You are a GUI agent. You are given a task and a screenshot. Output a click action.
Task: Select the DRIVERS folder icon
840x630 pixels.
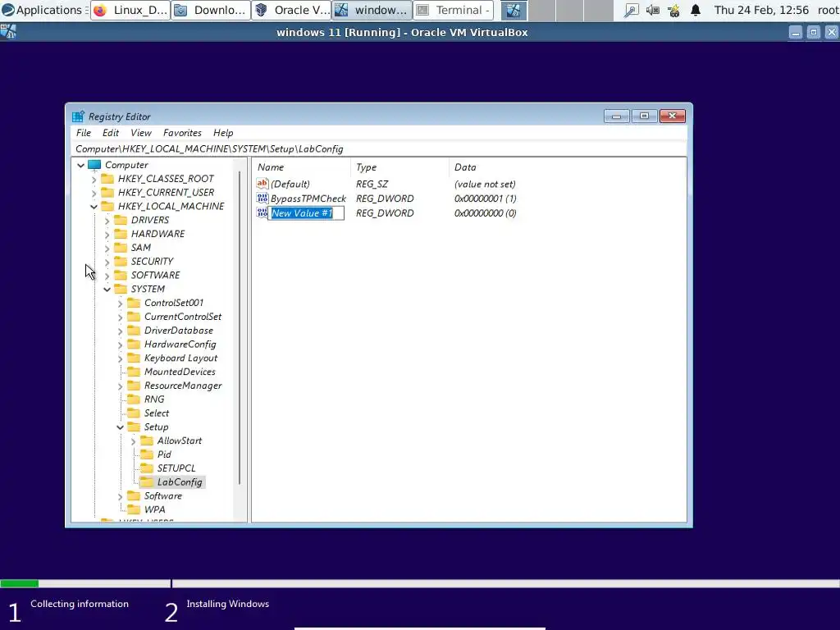tap(121, 220)
